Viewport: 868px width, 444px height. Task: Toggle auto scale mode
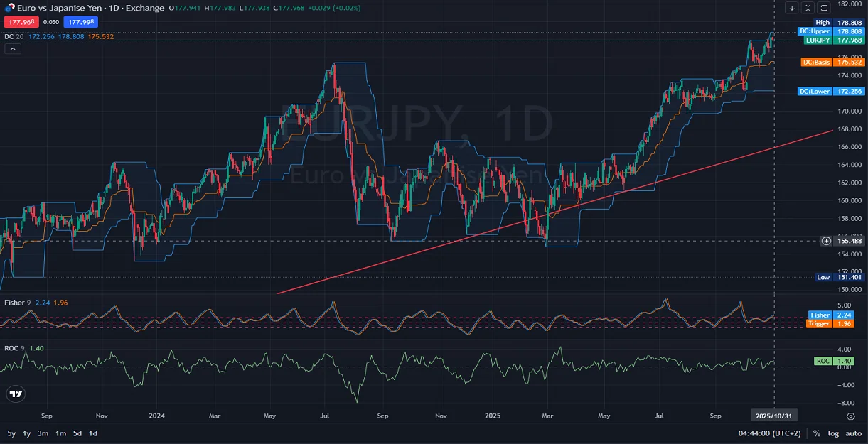pos(853,433)
